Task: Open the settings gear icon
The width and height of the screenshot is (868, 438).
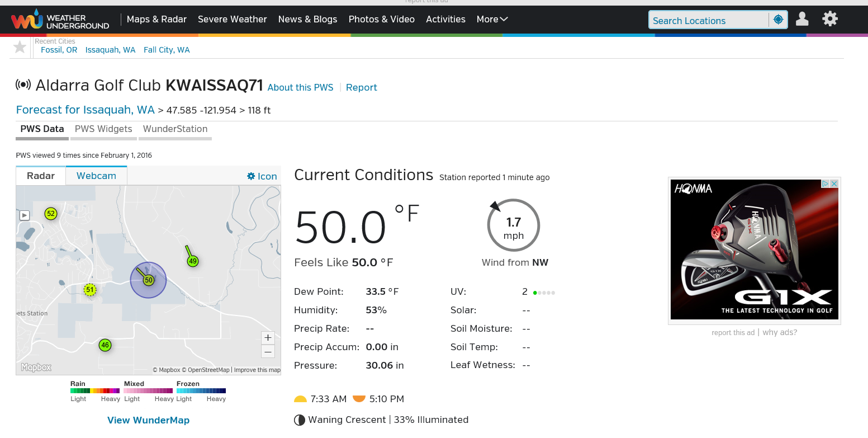Action: tap(829, 18)
